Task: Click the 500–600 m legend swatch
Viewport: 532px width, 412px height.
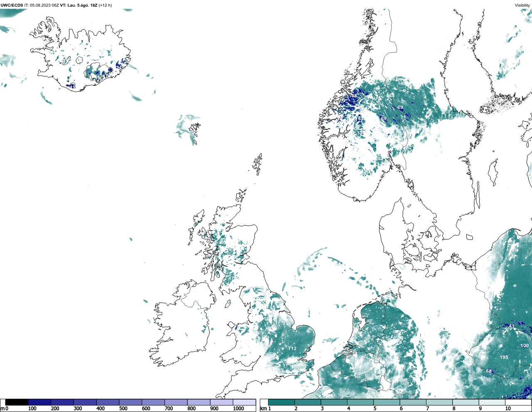Action: [x=131, y=402]
